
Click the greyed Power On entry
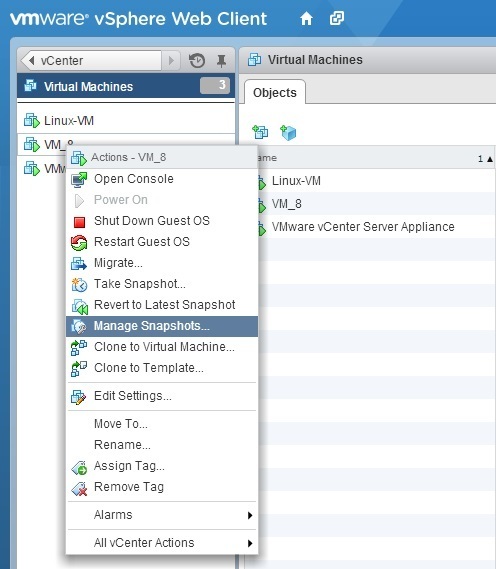(162, 200)
